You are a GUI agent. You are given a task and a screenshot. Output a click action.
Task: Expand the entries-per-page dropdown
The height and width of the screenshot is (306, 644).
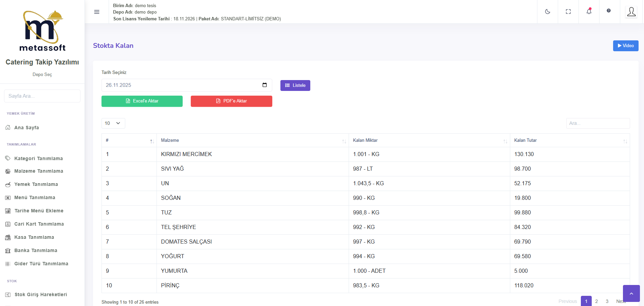(x=113, y=123)
